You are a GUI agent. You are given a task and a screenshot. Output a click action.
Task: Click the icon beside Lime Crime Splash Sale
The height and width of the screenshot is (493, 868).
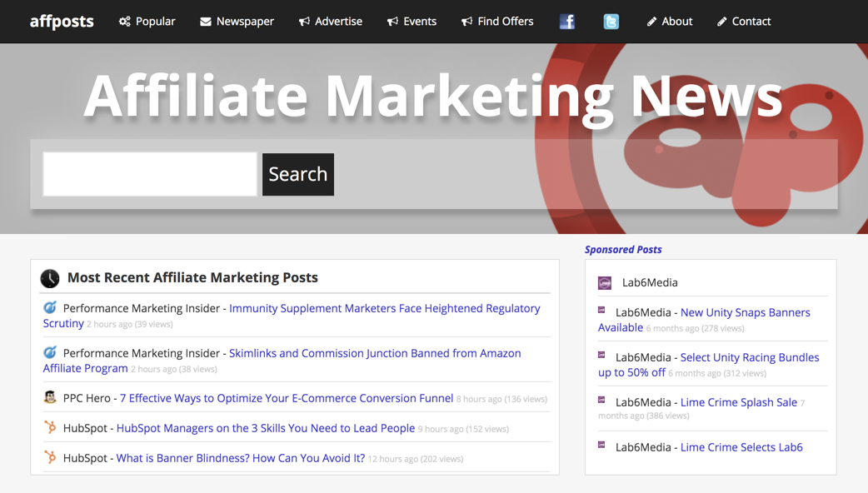[601, 400]
